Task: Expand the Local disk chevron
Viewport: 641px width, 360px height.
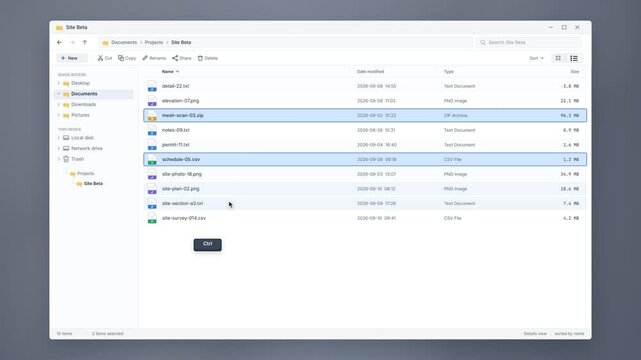Action: pyautogui.click(x=59, y=138)
